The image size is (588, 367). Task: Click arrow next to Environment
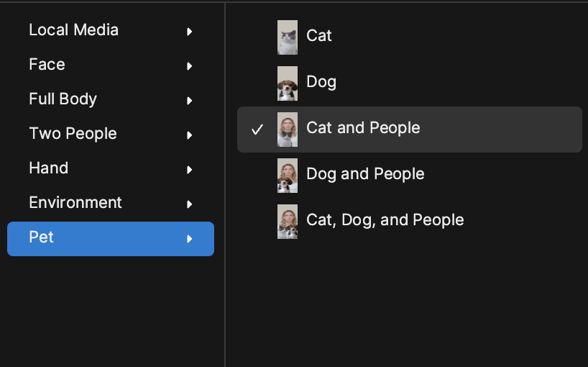click(x=189, y=204)
